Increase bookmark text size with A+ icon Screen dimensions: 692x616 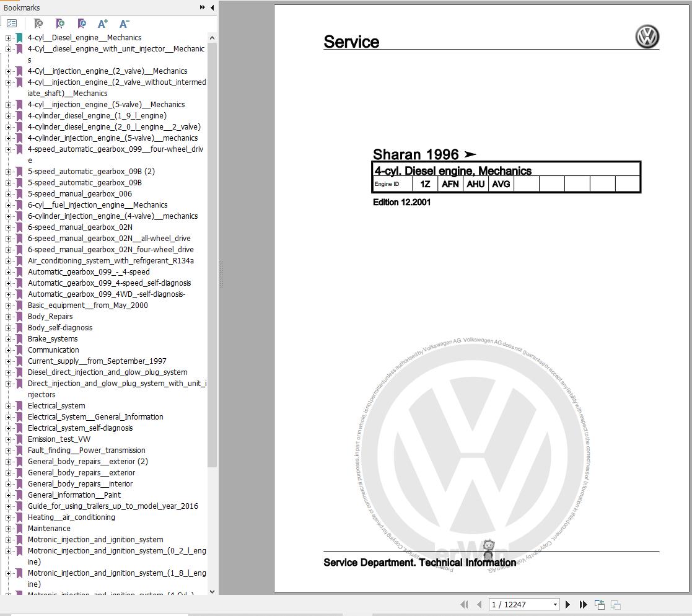pos(103,23)
